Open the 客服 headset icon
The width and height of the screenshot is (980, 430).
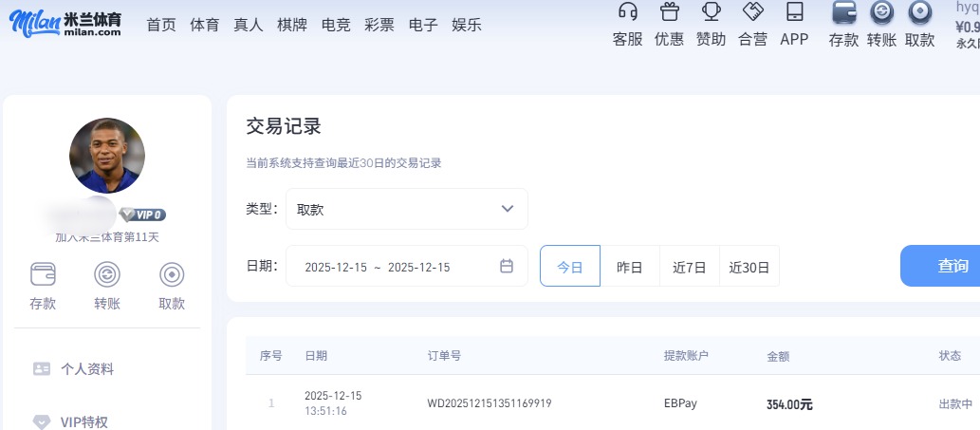(627, 10)
